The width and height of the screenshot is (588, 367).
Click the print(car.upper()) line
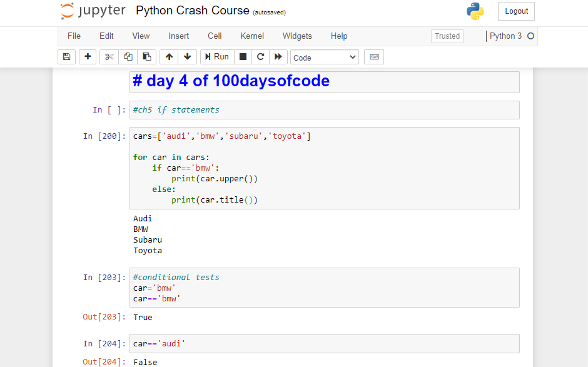(x=215, y=179)
